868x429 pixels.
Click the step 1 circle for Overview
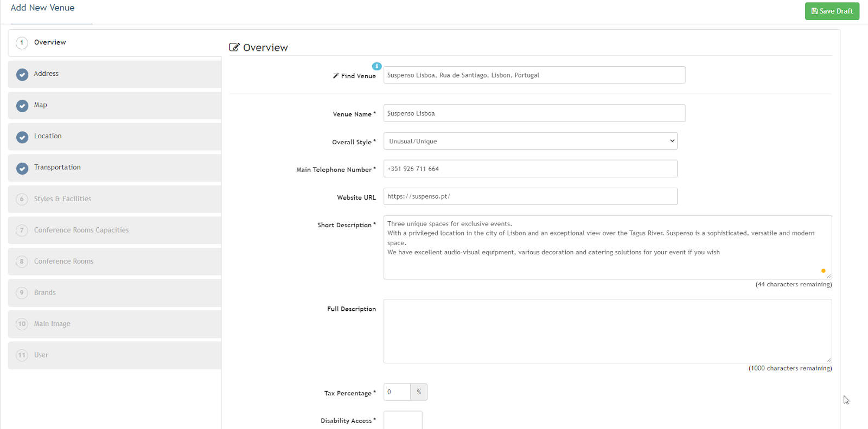[x=22, y=43]
